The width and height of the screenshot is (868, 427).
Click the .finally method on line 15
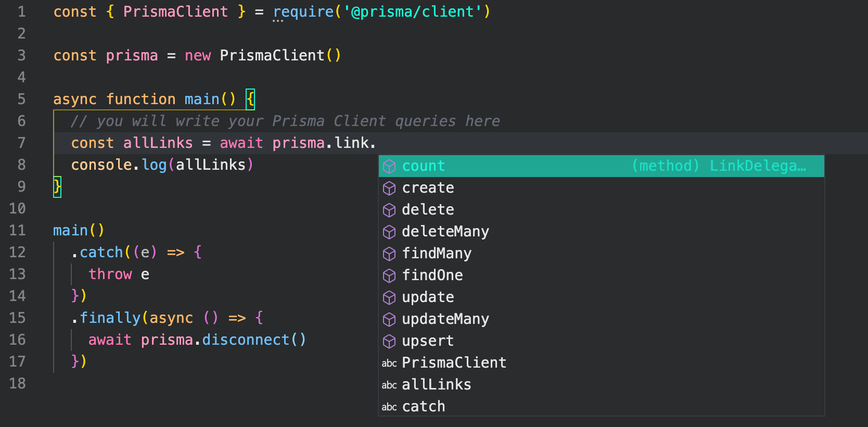click(106, 318)
